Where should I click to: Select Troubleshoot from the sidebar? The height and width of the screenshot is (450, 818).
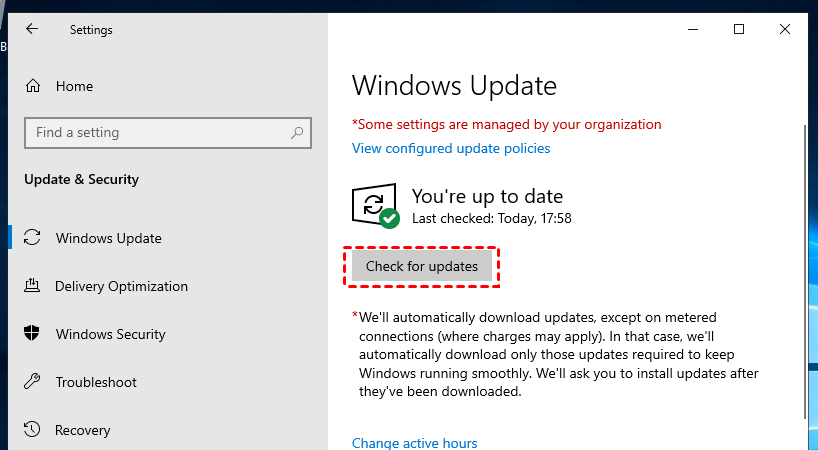pyautogui.click(x=96, y=382)
